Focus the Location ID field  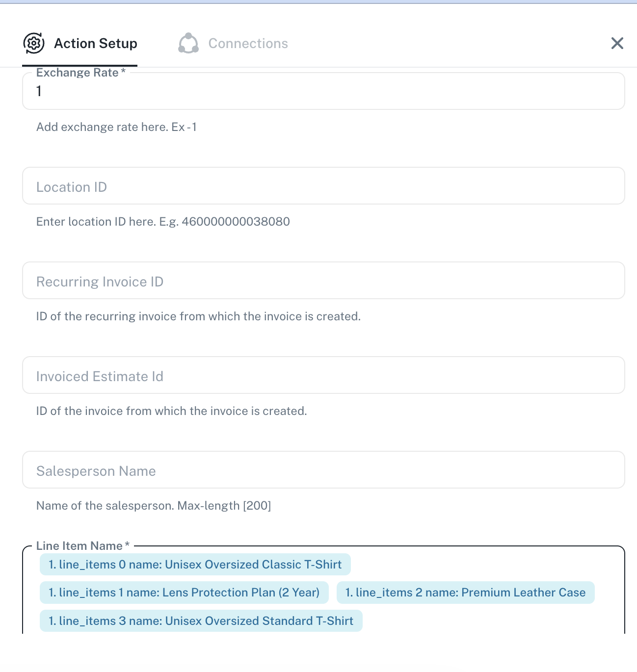(x=323, y=186)
